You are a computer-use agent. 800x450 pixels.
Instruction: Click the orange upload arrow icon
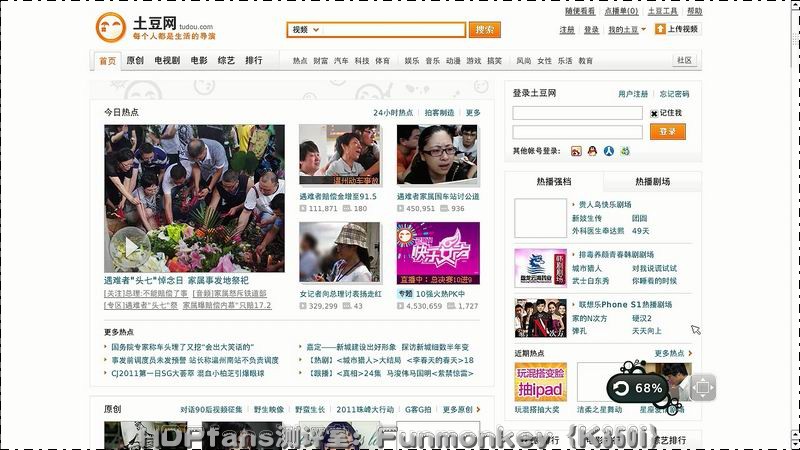pyautogui.click(x=660, y=29)
